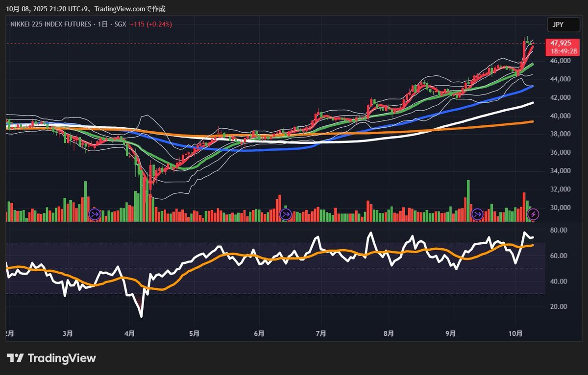Image resolution: width=588 pixels, height=375 pixels.
Task: Click the 4月 label on time axis
Action: pos(129,333)
